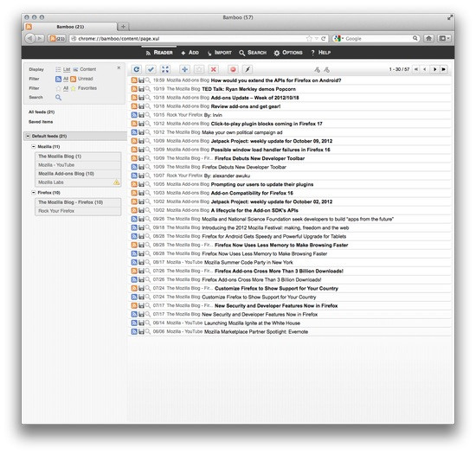
Task: Jump to the first page of items
Action: pyautogui.click(x=416, y=69)
